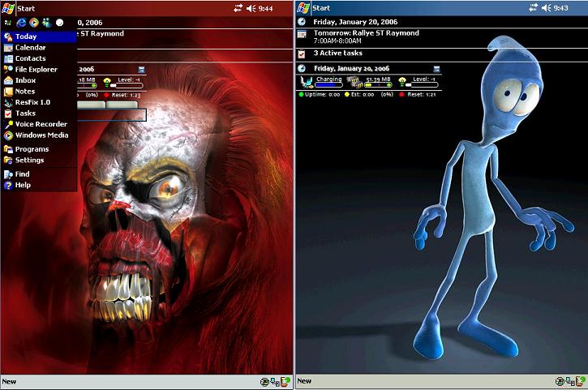Adjust backlight Level bar on right screen
This screenshot has width=588, height=390.
421,85
